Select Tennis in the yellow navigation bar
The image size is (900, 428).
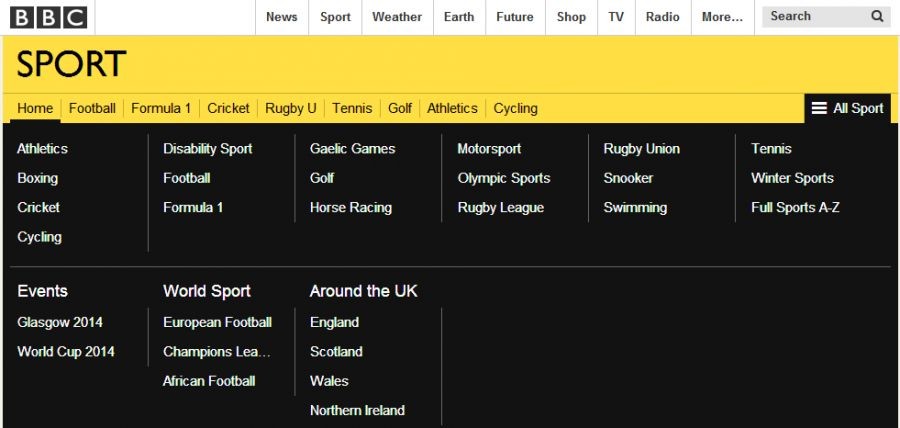point(352,108)
